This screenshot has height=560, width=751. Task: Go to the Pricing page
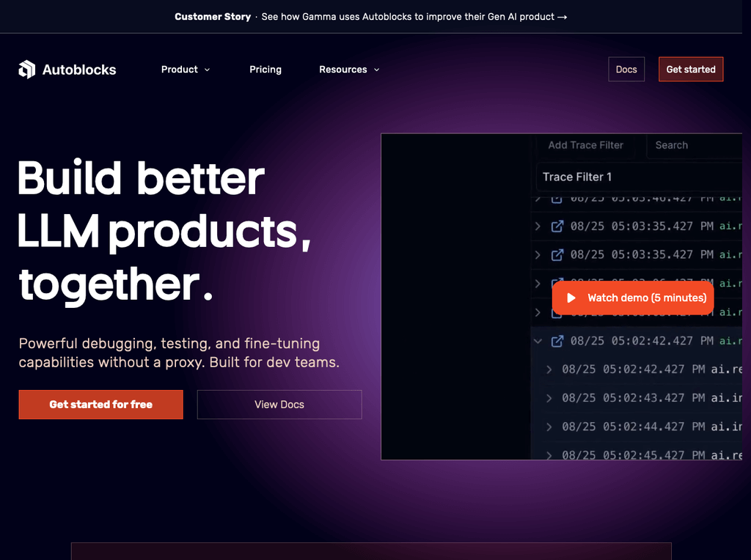point(265,70)
